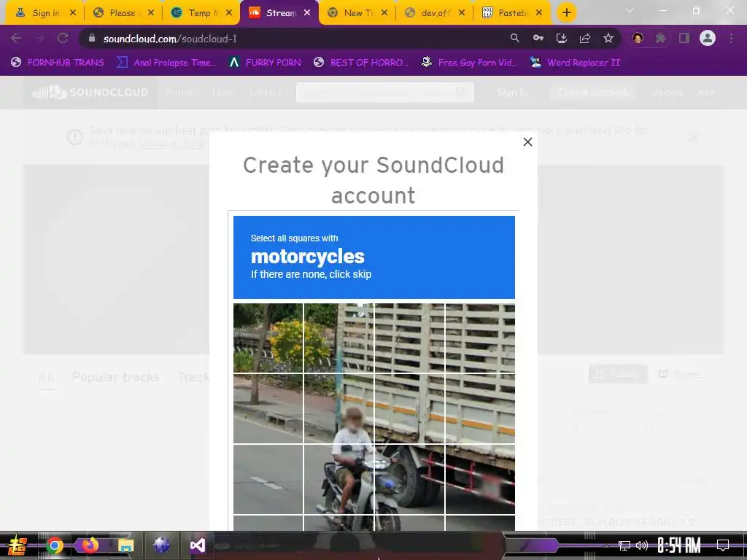Click Sign in on SoundCloud header

512,93
